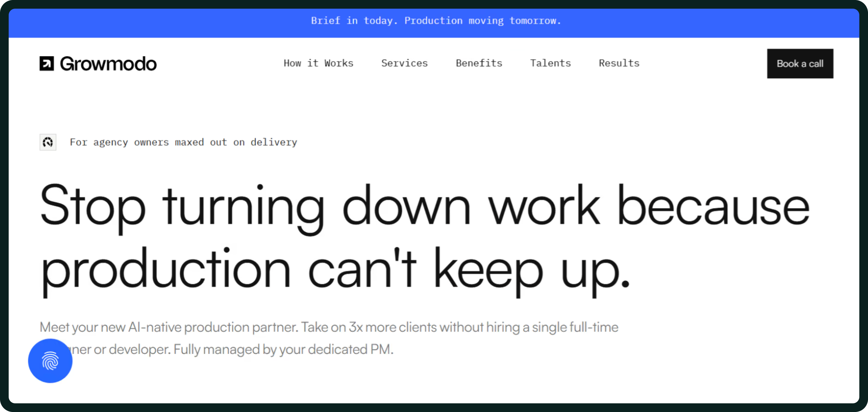This screenshot has height=412, width=868.
Task: Click the Growmodo wordmark text
Action: (108, 64)
